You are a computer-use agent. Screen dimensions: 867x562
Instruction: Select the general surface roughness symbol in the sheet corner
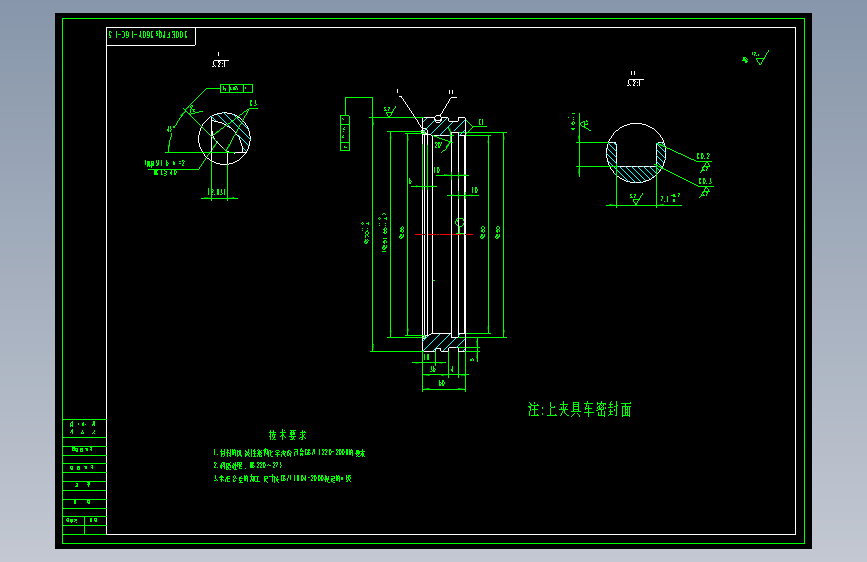pos(756,58)
